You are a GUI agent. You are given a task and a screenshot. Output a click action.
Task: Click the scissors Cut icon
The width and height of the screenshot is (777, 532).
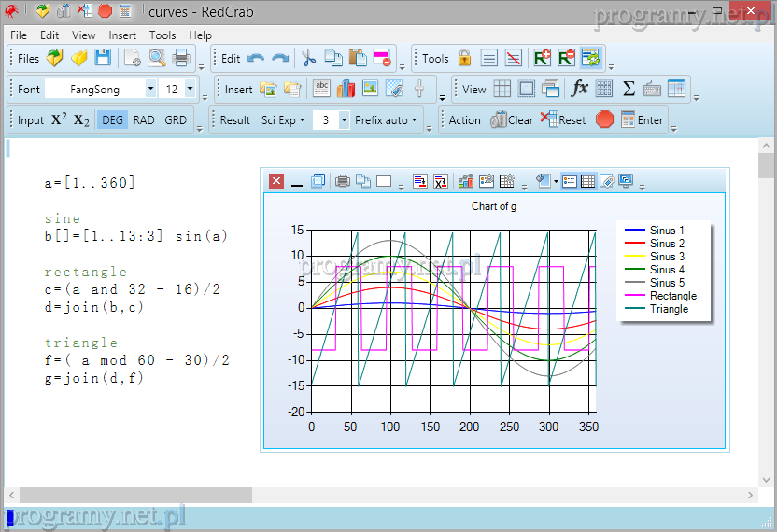coord(309,58)
